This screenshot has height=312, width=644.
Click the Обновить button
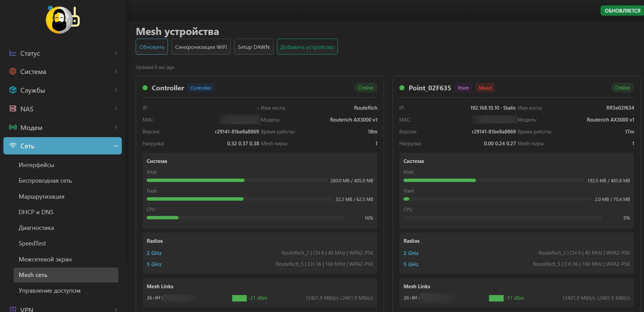pos(152,47)
